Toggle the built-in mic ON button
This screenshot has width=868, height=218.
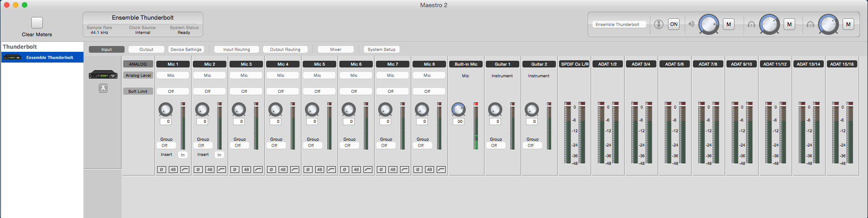click(674, 24)
